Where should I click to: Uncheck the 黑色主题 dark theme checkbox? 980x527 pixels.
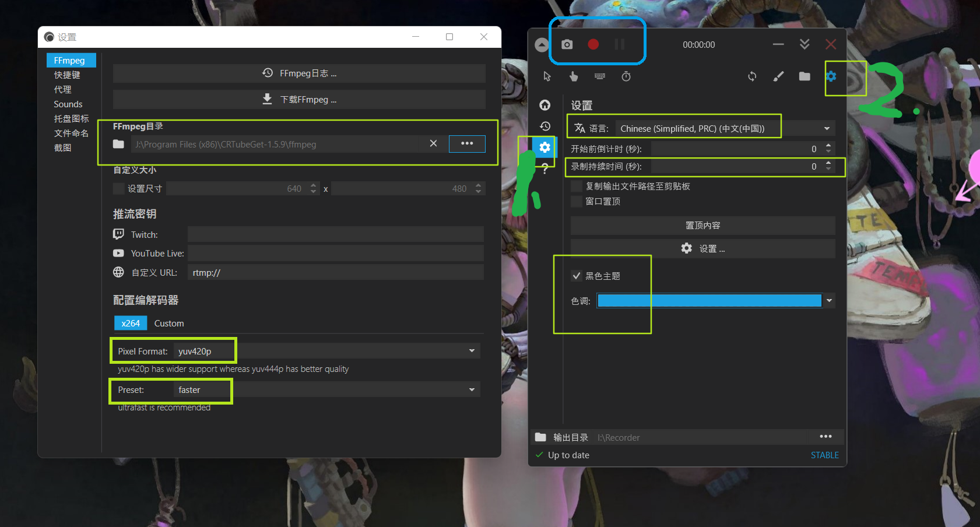[577, 276]
